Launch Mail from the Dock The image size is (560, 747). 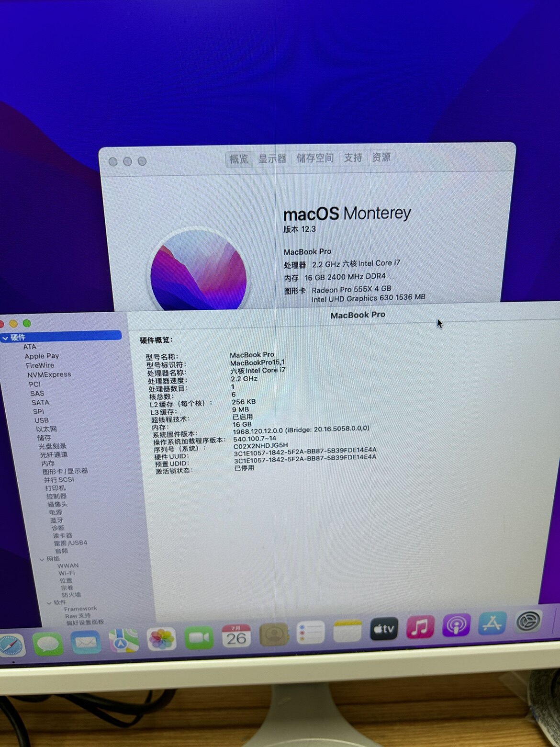(86, 642)
